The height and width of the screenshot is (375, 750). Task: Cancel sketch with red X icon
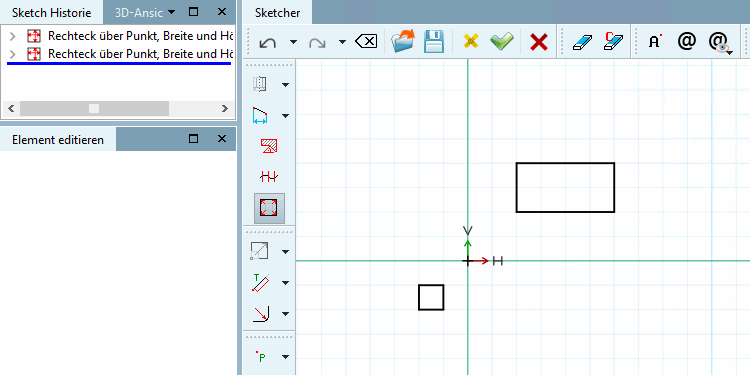(x=539, y=42)
